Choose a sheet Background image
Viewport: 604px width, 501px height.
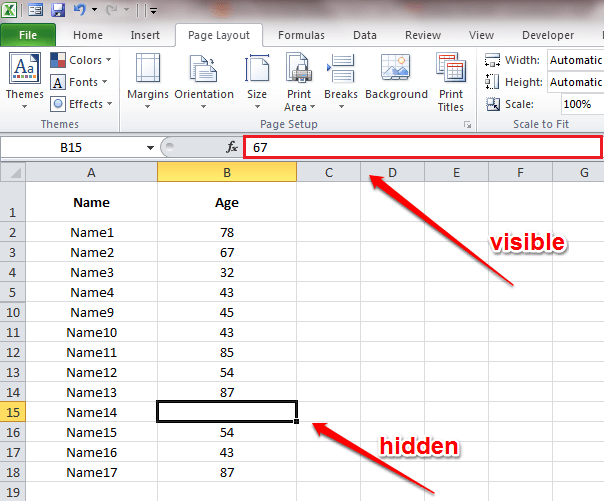[396, 78]
